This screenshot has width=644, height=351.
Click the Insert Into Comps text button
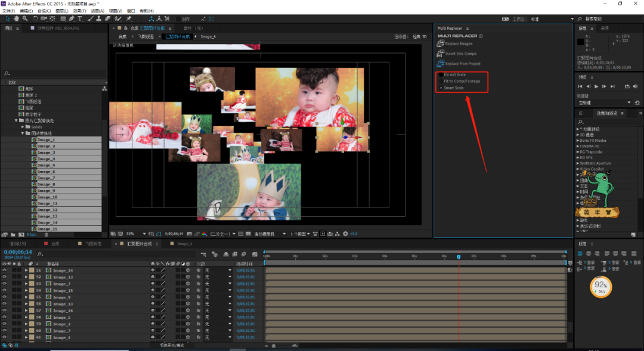pyautogui.click(x=461, y=54)
